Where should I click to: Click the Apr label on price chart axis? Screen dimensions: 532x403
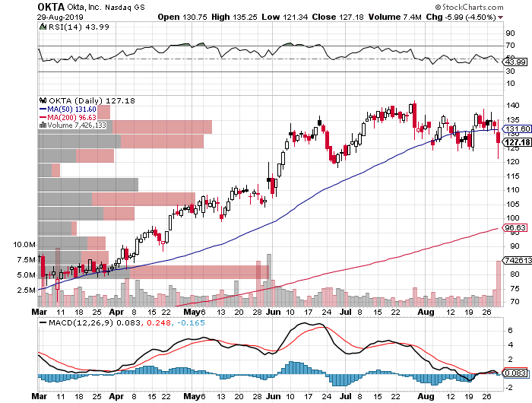click(x=116, y=312)
